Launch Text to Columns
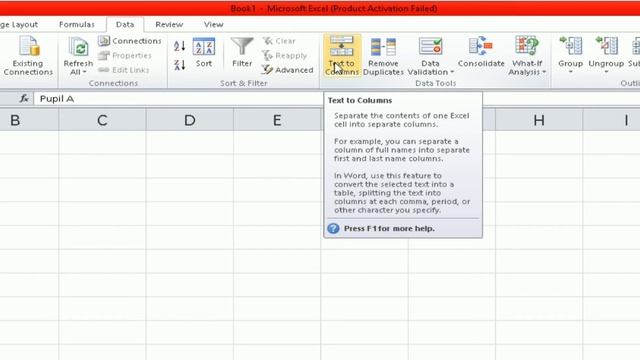640x360 pixels. pos(342,56)
